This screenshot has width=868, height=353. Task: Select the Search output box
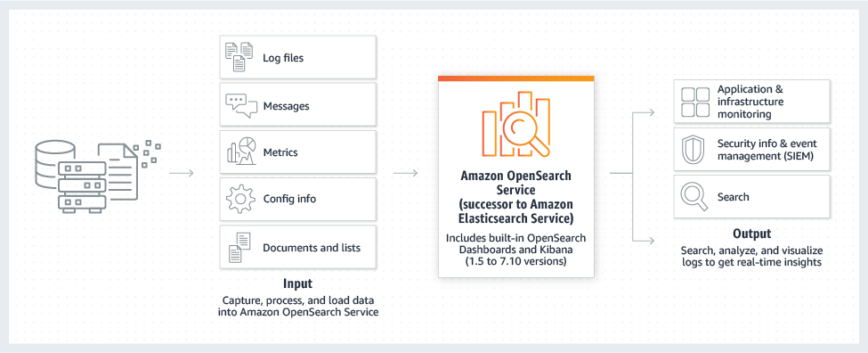751,197
